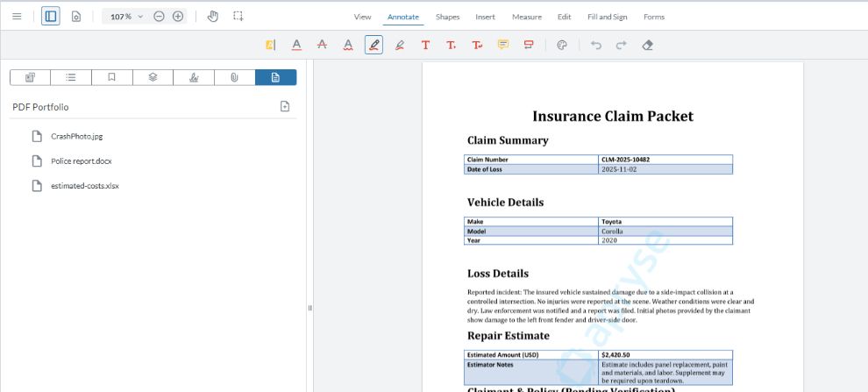This screenshot has height=392, width=868.
Task: Click the 2020 year cell
Action: pos(665,240)
